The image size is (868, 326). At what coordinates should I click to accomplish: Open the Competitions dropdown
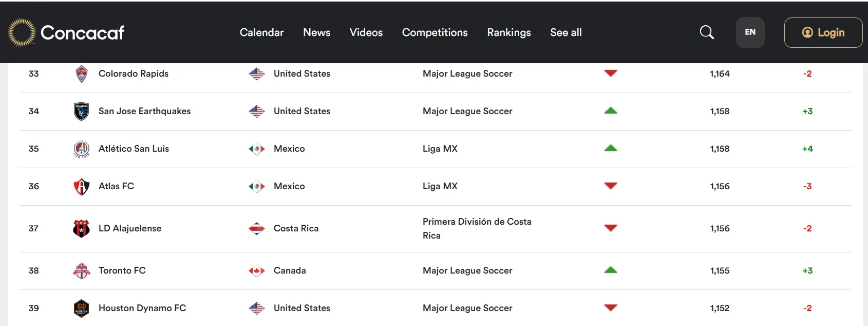pyautogui.click(x=435, y=32)
